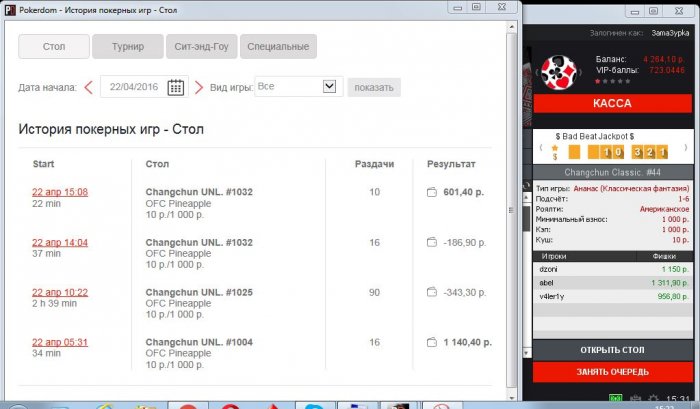Screen dimensions: 700x409
Task: Click the history window scrollbar thumb
Action: [x=512, y=210]
